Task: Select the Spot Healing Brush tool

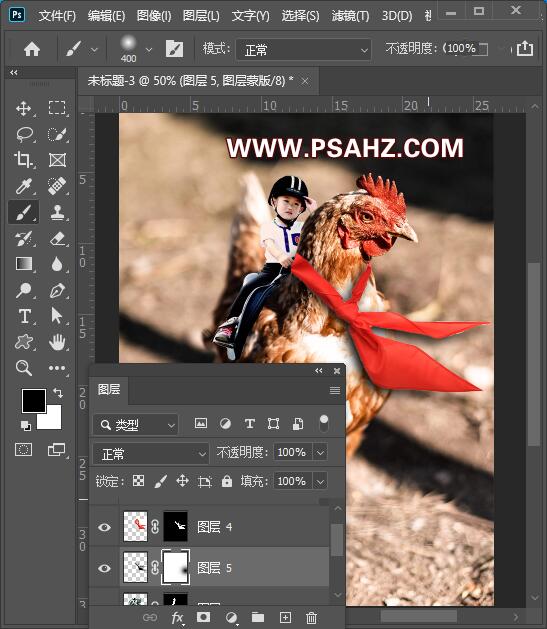Action: pyautogui.click(x=57, y=186)
